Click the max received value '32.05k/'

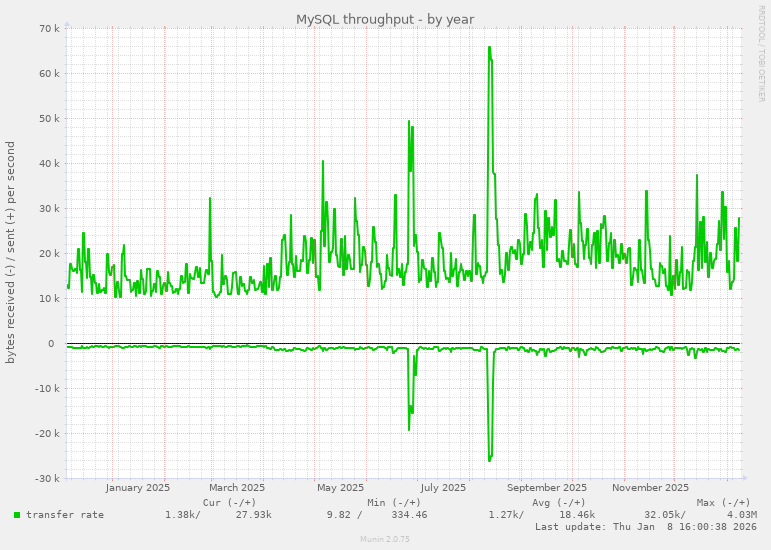tap(665, 515)
